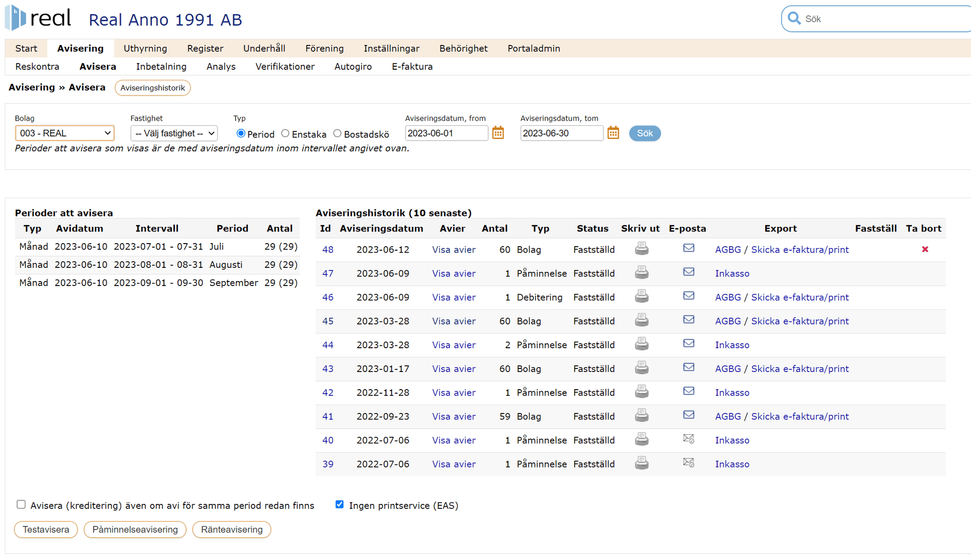Open the Start menu tab

pos(26,49)
